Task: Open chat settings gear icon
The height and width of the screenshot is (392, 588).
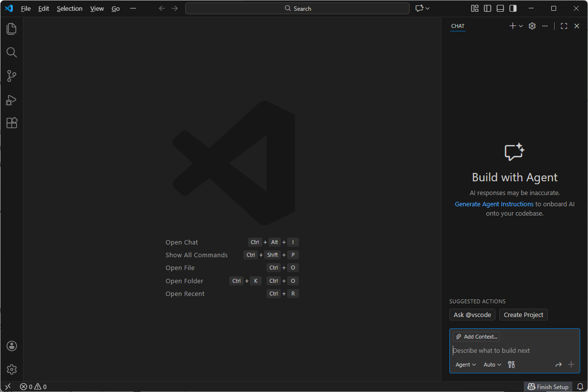Action: point(532,26)
